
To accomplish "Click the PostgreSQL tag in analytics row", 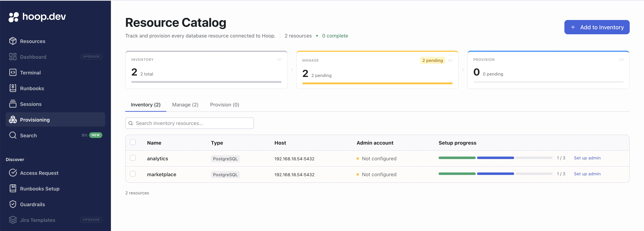I will [x=225, y=159].
